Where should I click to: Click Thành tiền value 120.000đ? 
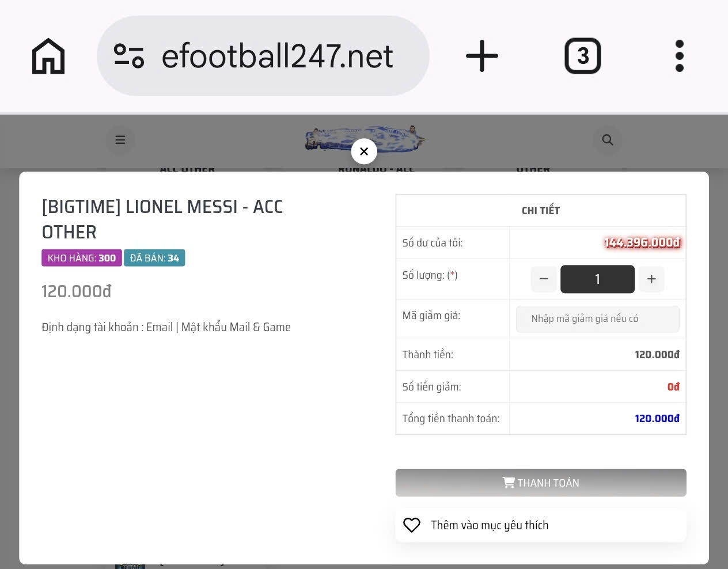[657, 355]
